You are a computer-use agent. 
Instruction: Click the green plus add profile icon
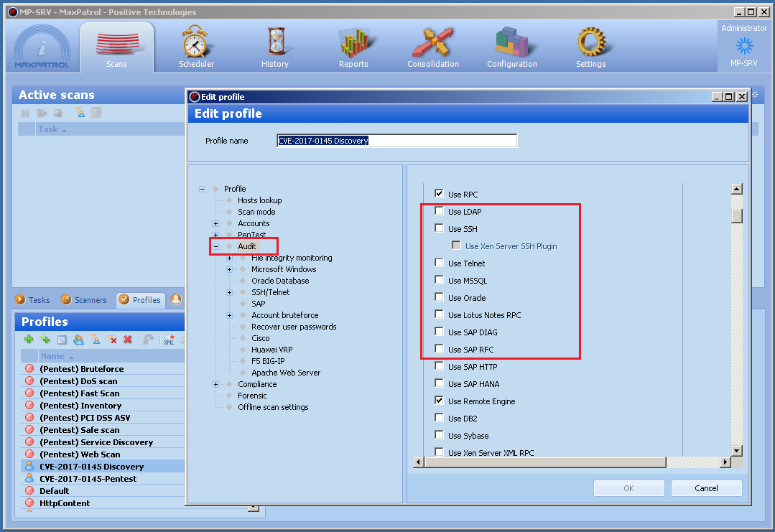(29, 340)
